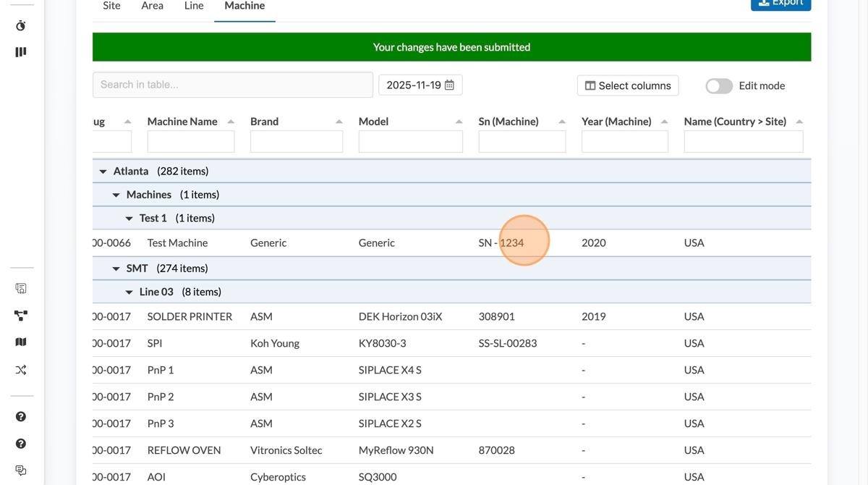Enable the Edit mode toggle
868x485 pixels.
719,86
